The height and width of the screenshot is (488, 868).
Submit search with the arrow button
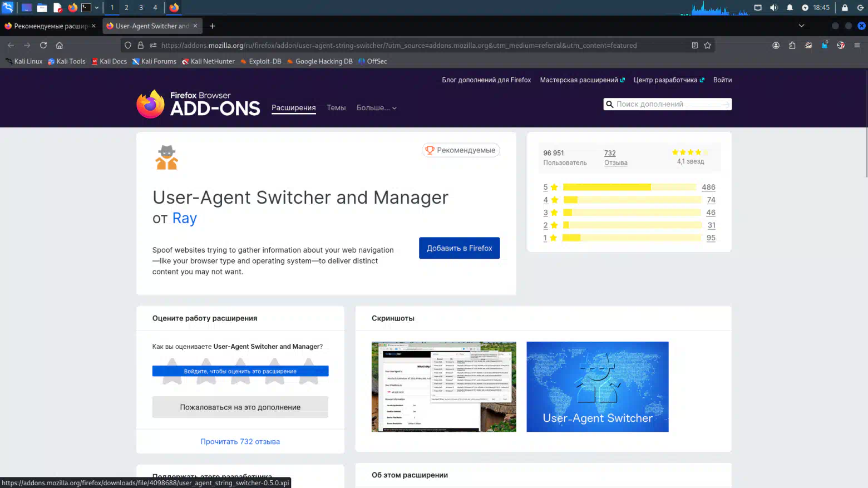pos(726,104)
